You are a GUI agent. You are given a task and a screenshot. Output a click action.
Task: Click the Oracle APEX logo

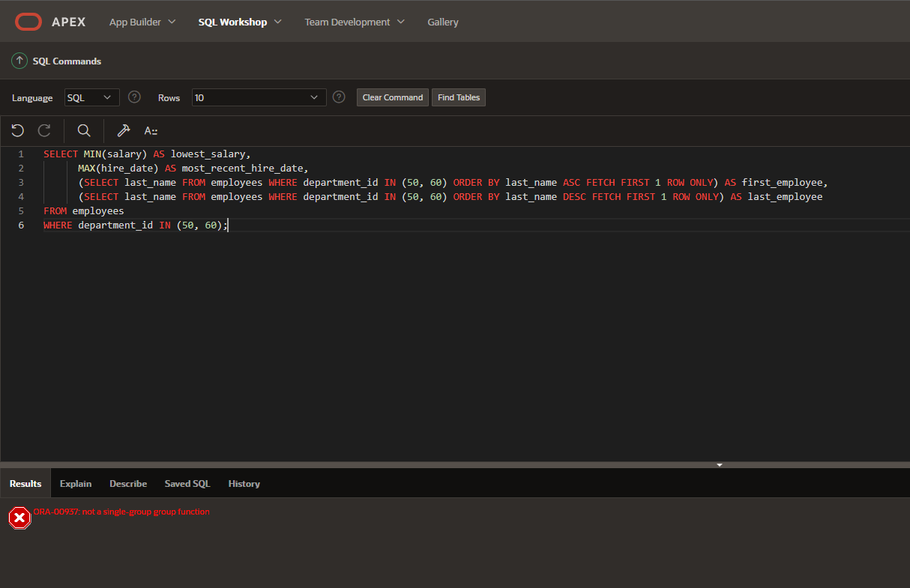click(x=28, y=22)
